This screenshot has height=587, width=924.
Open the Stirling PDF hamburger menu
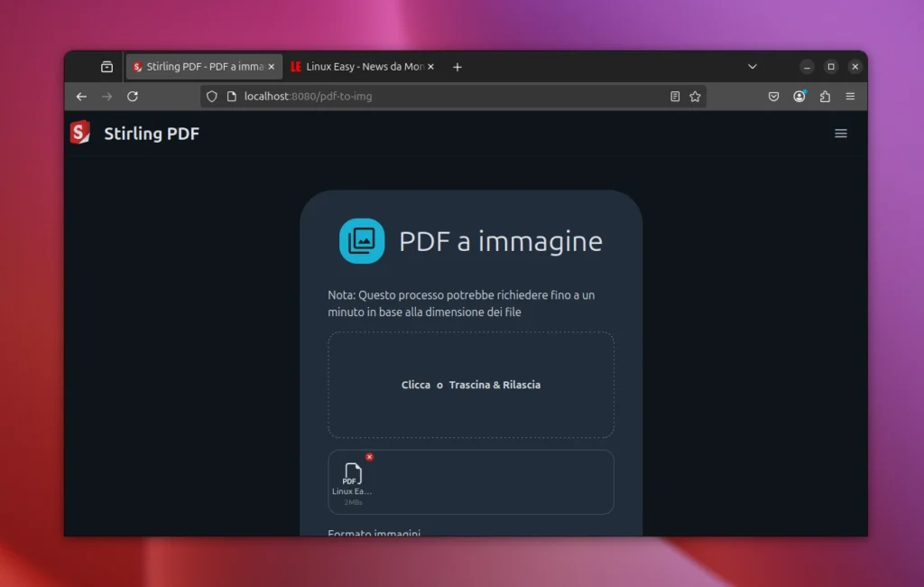click(x=840, y=133)
